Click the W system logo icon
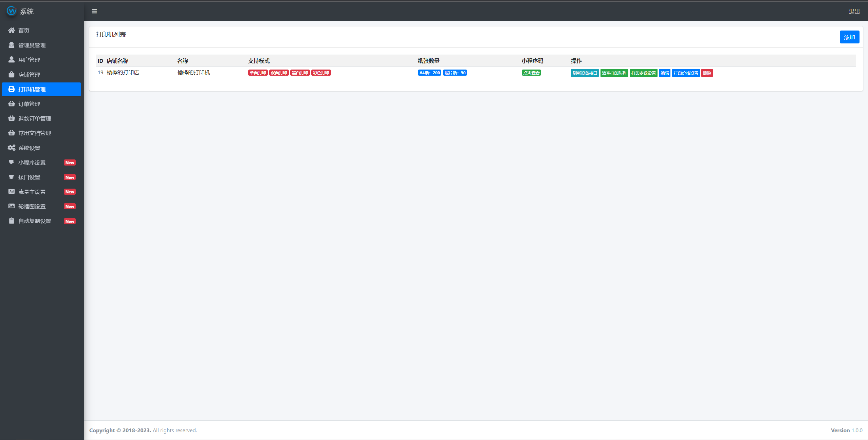 12,11
